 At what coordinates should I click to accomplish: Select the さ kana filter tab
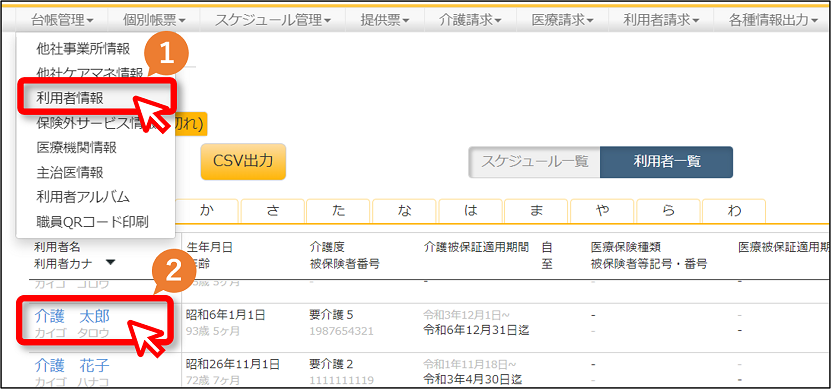pyautogui.click(x=273, y=211)
